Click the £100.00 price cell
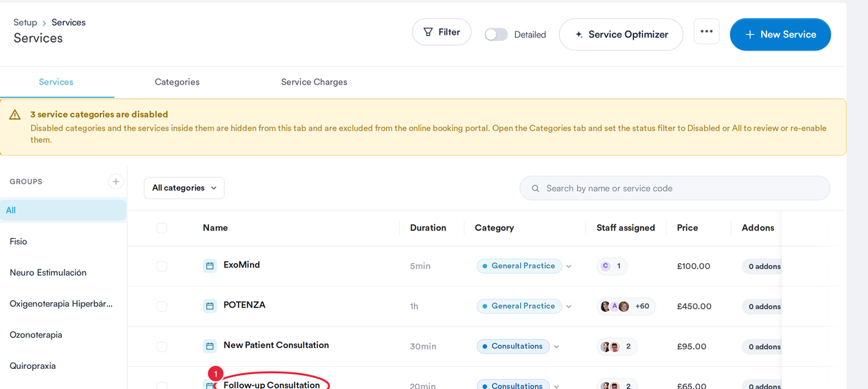 click(694, 266)
